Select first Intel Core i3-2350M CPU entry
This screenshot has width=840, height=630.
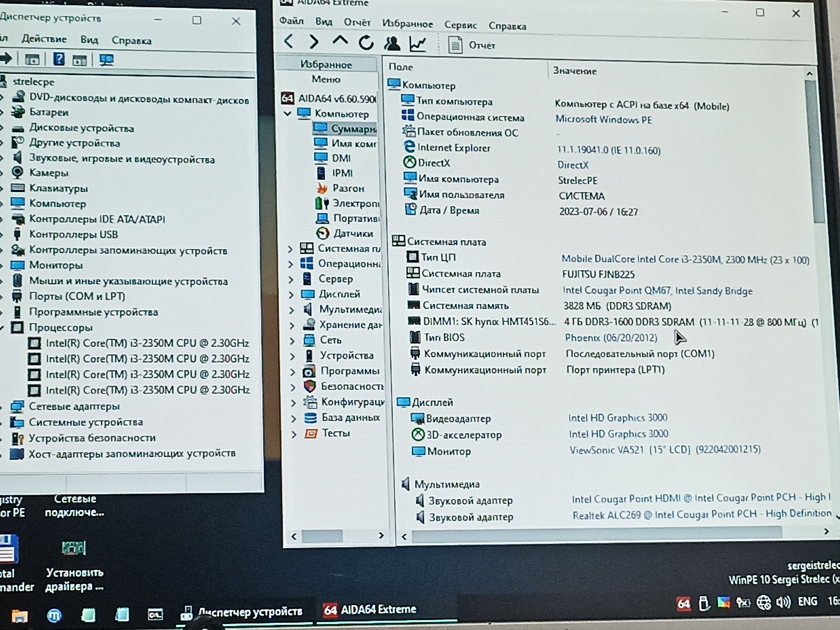(x=147, y=343)
